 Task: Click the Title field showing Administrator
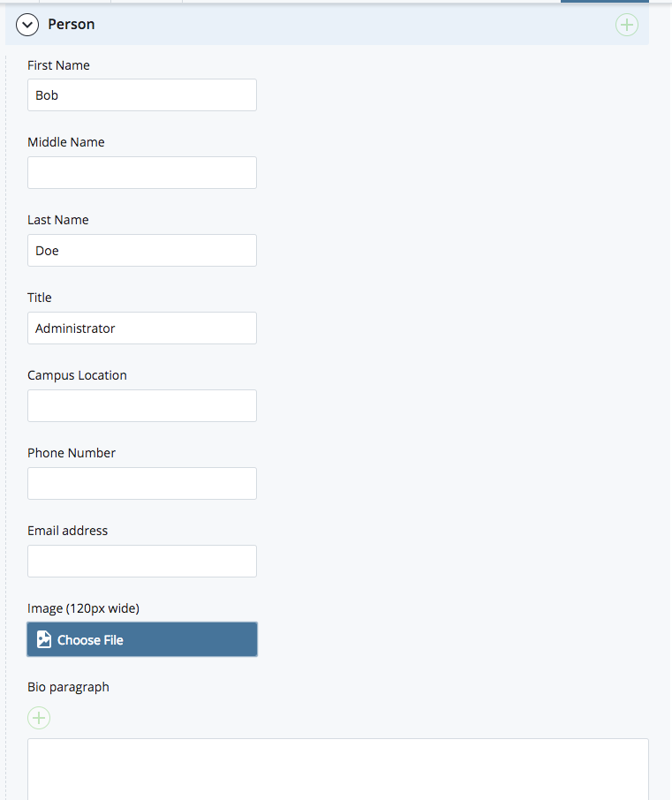(x=141, y=328)
